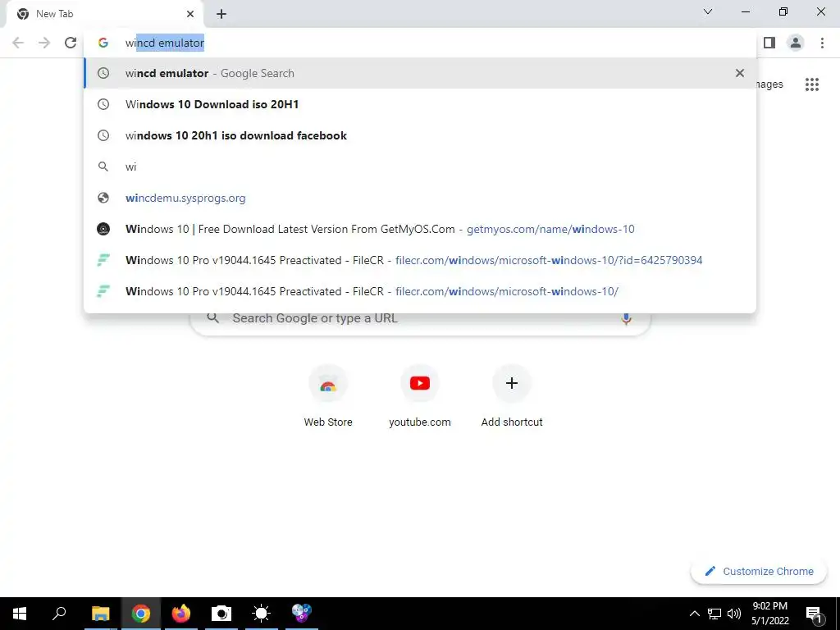Open the Web Store shortcut
Viewport: 840px width, 630px height.
click(328, 396)
